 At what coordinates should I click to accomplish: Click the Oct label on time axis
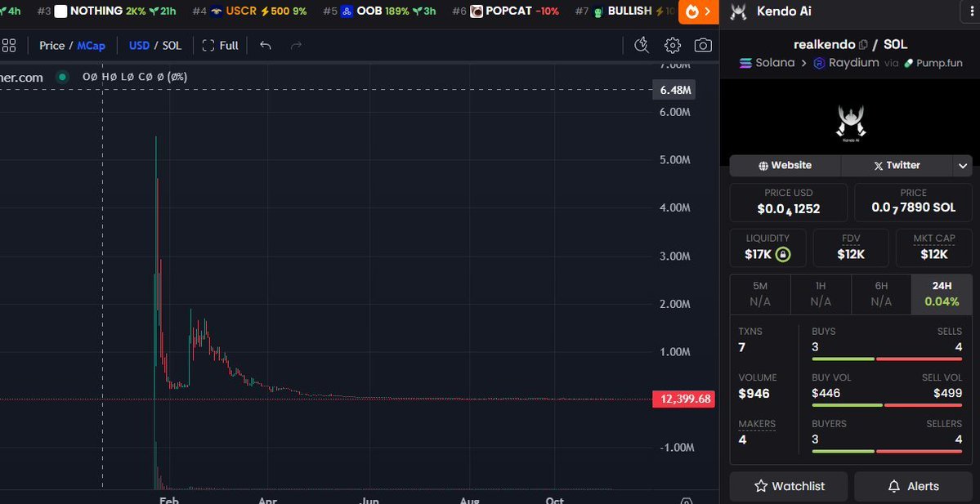555,500
